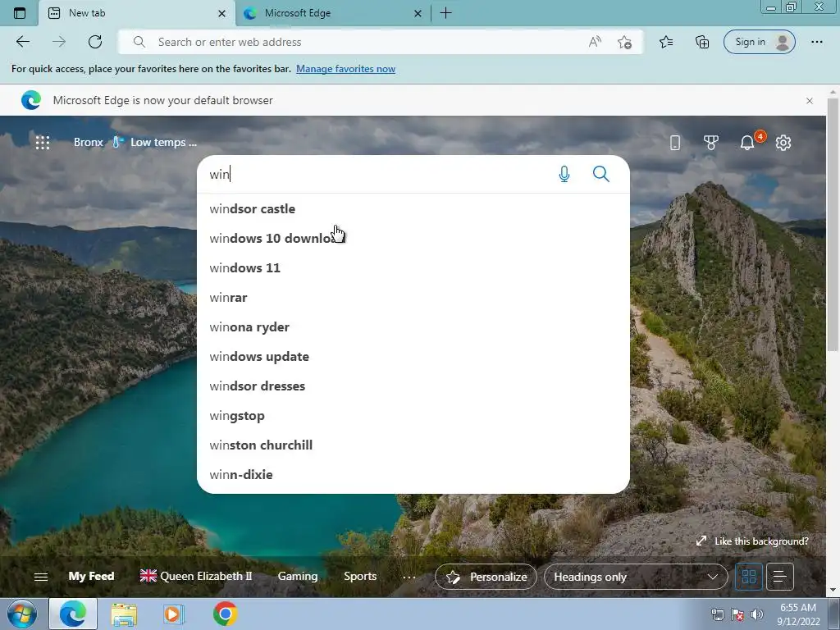Select suggestion winona ryder

(x=413, y=326)
